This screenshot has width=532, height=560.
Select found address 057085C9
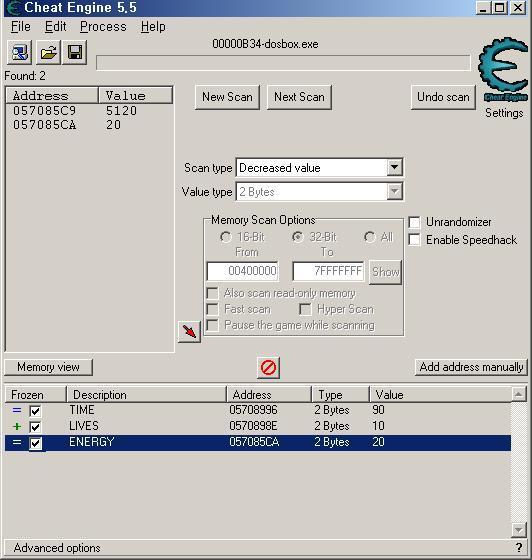(x=44, y=111)
